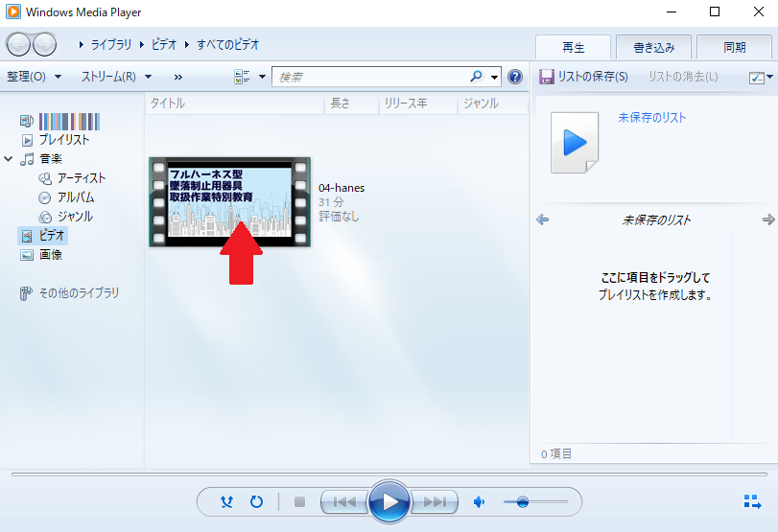
Task: Go back with the left navigation arrow
Action: (x=19, y=45)
